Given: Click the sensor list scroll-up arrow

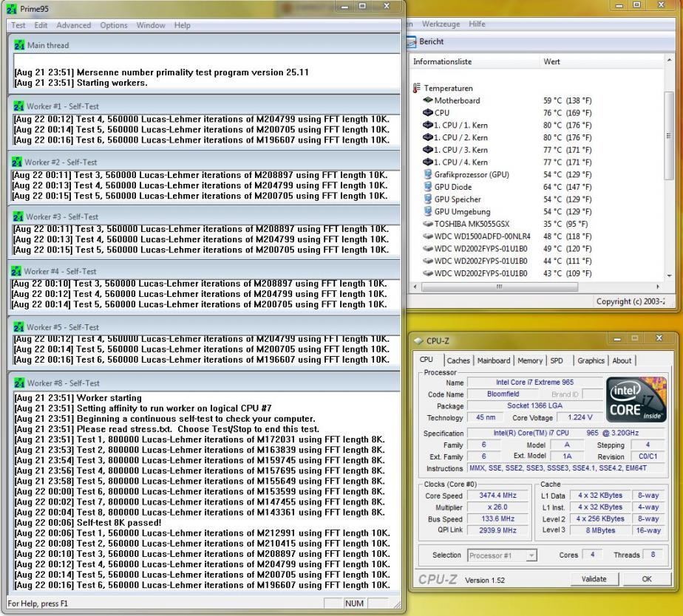Looking at the screenshot, I should coord(669,60).
